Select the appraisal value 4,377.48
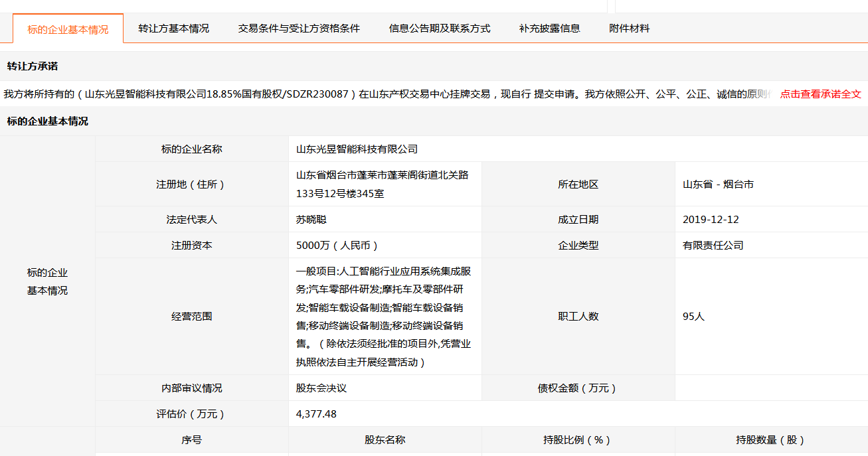This screenshot has width=868, height=456. pos(316,414)
